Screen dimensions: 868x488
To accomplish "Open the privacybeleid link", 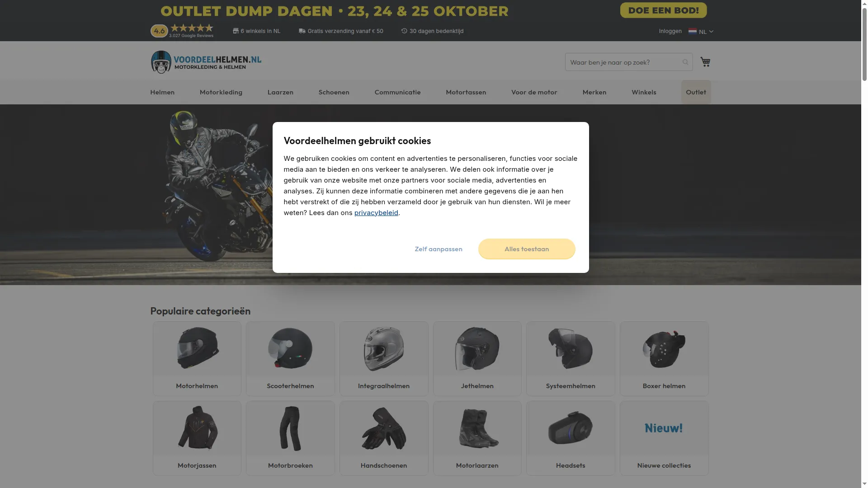I will 376,213.
